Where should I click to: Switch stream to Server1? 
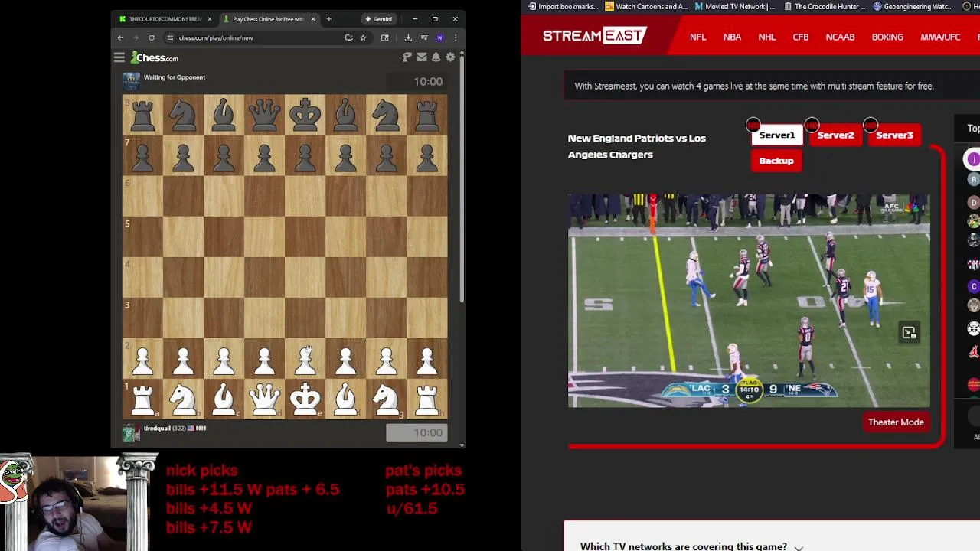click(x=776, y=135)
